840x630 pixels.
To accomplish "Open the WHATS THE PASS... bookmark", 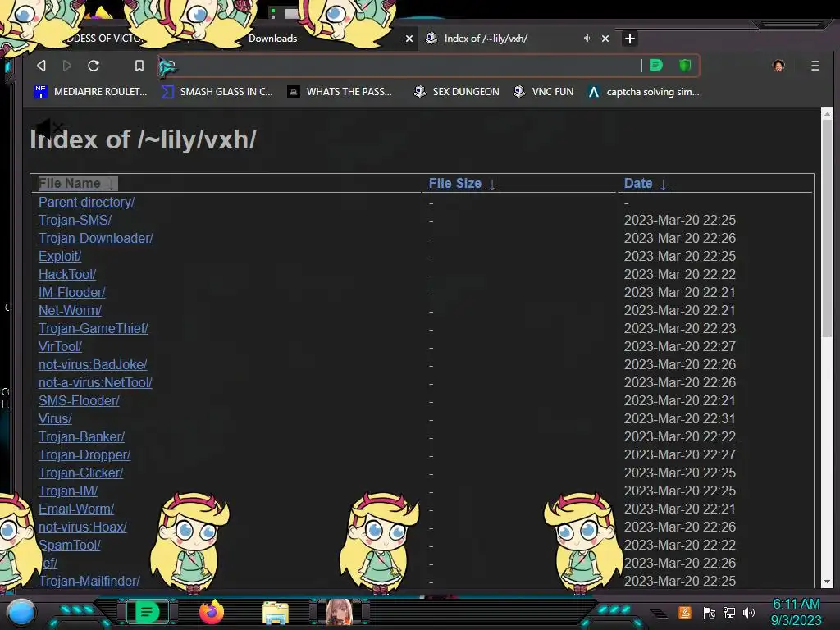I will tap(340, 92).
